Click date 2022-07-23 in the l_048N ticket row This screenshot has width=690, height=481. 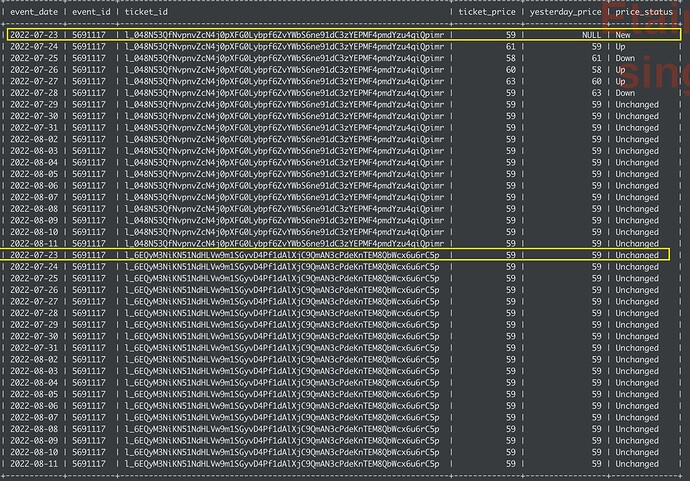(34, 35)
